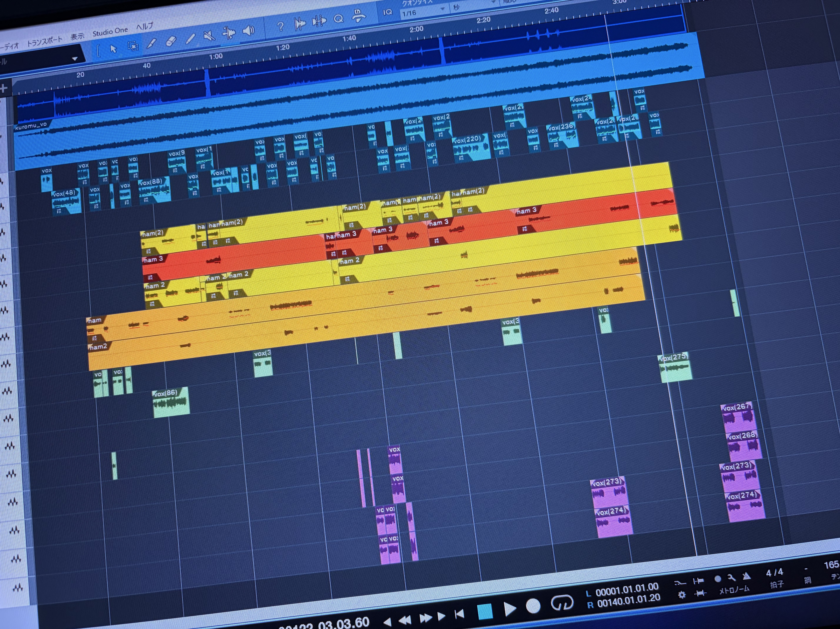
Task: Open the Studio One menu
Action: [110, 31]
